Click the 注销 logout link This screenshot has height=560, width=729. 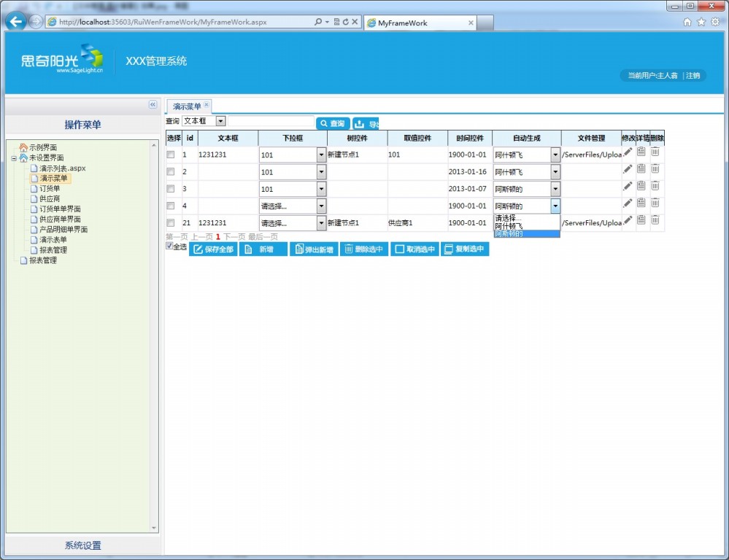tap(693, 76)
